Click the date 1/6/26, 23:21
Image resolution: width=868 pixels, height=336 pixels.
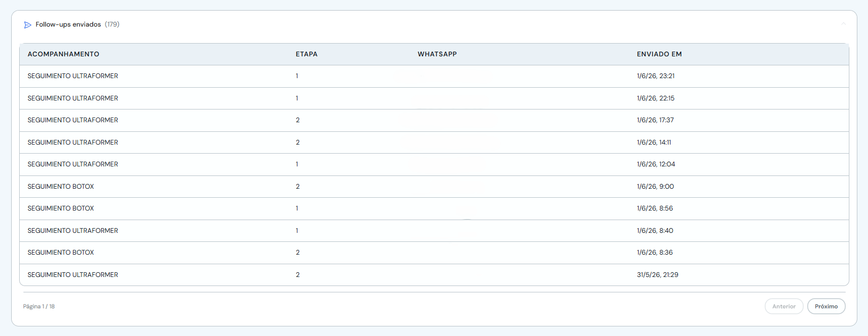pyautogui.click(x=656, y=76)
